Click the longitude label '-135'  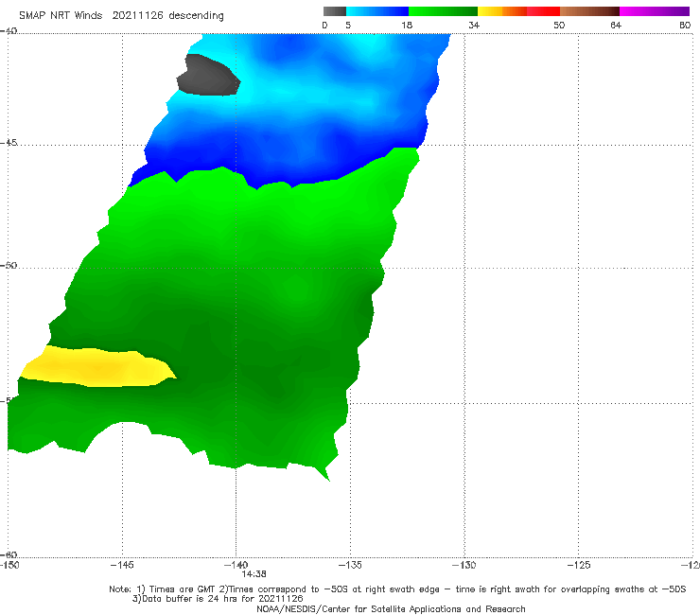tap(350, 565)
